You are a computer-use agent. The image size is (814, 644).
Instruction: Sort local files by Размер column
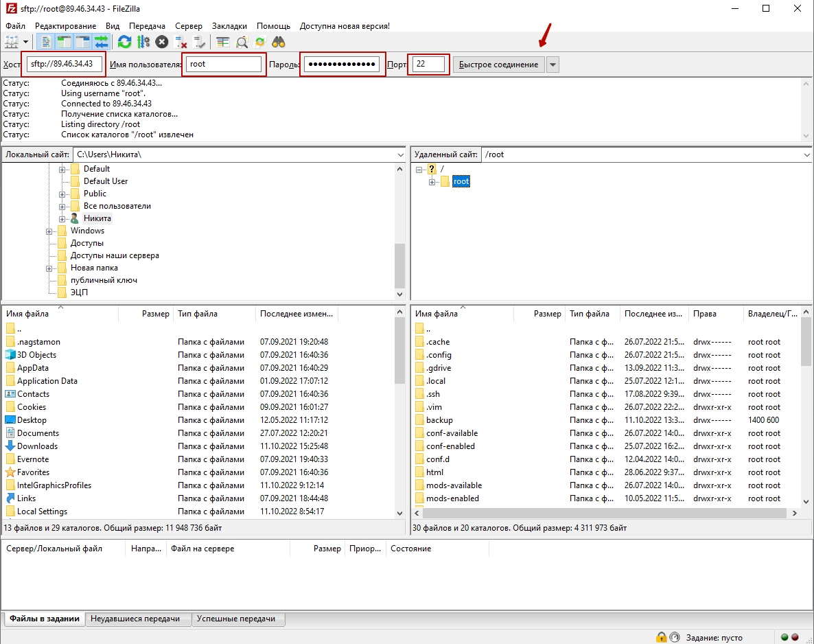point(146,314)
